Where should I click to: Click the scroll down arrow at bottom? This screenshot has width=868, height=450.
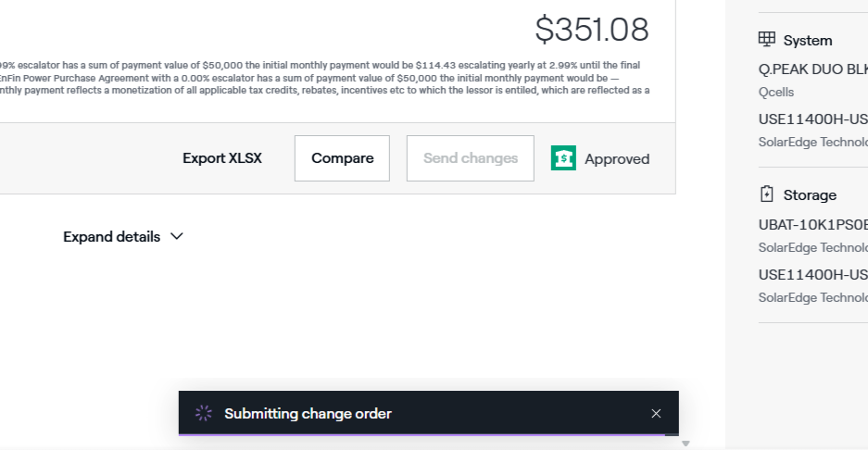[686, 444]
